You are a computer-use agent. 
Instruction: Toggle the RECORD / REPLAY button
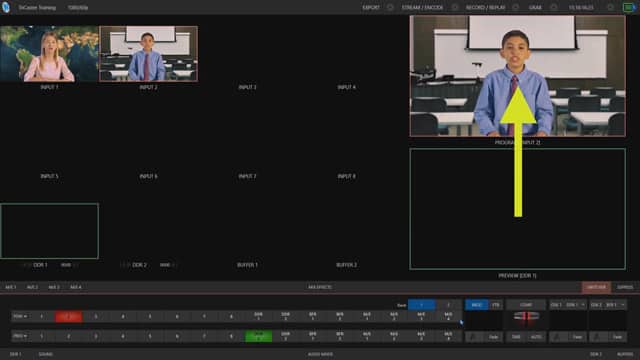pos(485,7)
